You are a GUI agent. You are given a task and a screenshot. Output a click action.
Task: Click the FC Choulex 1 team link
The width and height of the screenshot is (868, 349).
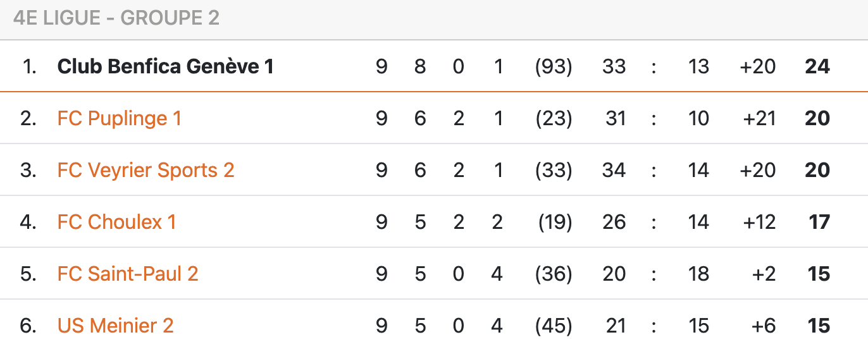tap(116, 222)
